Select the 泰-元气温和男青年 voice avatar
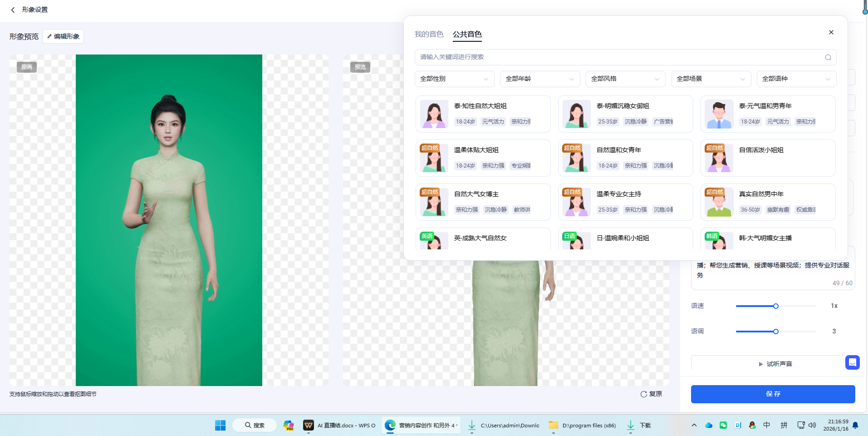 tap(718, 114)
